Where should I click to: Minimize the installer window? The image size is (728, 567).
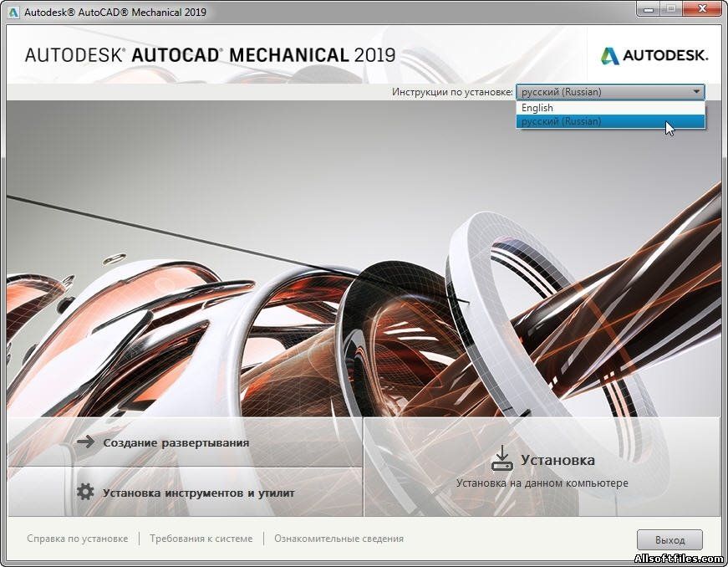pyautogui.click(x=648, y=10)
